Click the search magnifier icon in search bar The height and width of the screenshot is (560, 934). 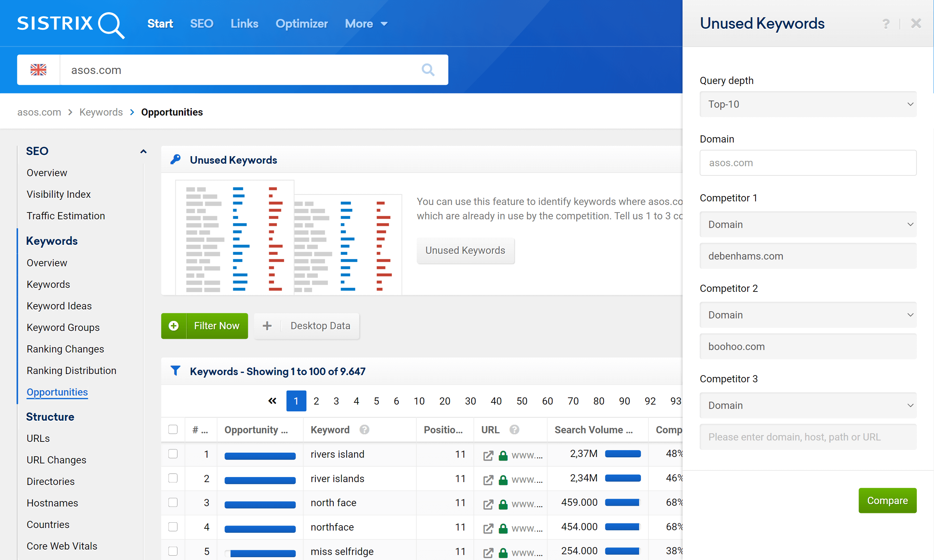428,70
